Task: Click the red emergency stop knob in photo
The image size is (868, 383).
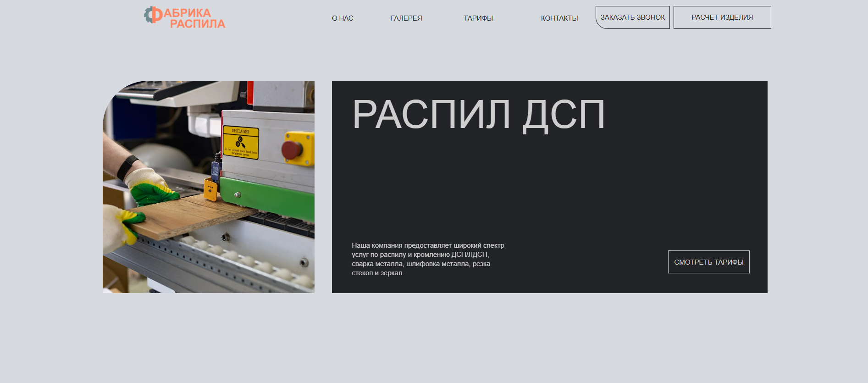Action: click(x=292, y=150)
